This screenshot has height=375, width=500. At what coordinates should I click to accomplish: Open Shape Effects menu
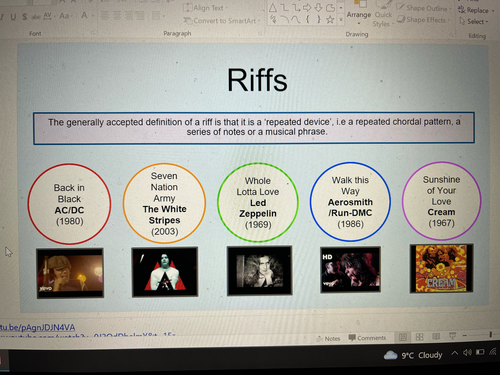point(423,20)
